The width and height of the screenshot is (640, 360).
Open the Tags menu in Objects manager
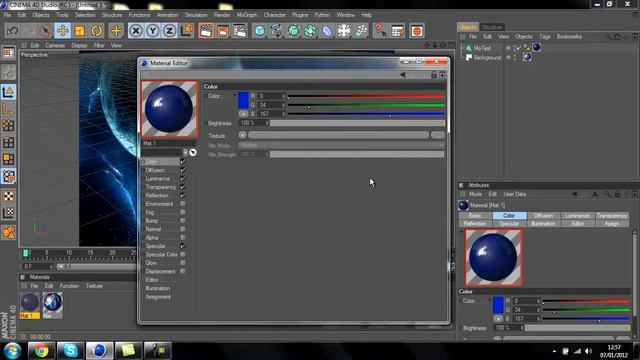544,37
